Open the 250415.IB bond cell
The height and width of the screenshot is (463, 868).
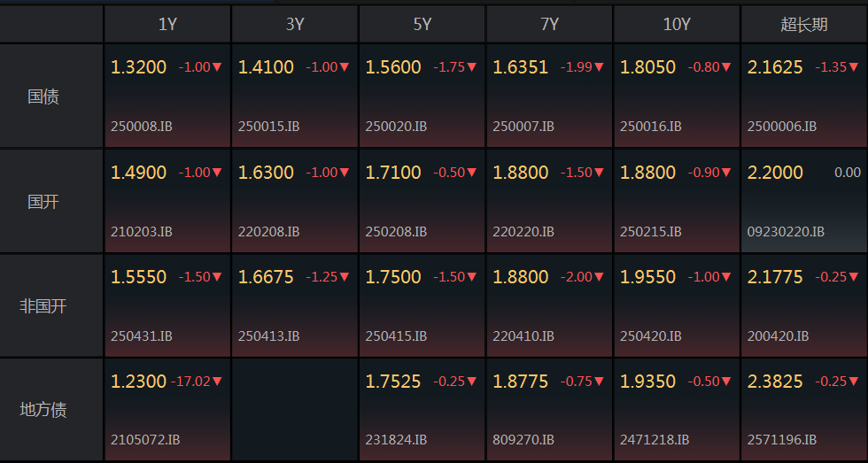[x=422, y=306]
